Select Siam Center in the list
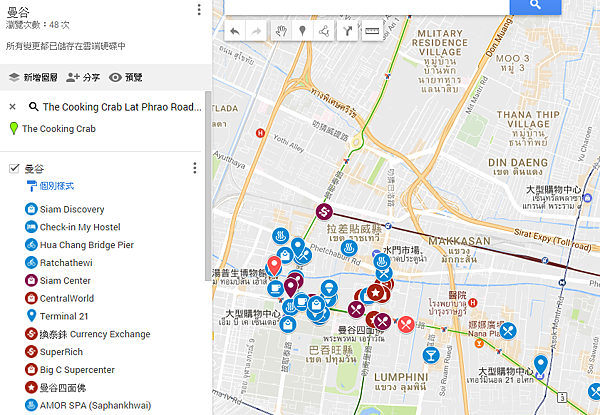The width and height of the screenshot is (600, 415). [65, 281]
